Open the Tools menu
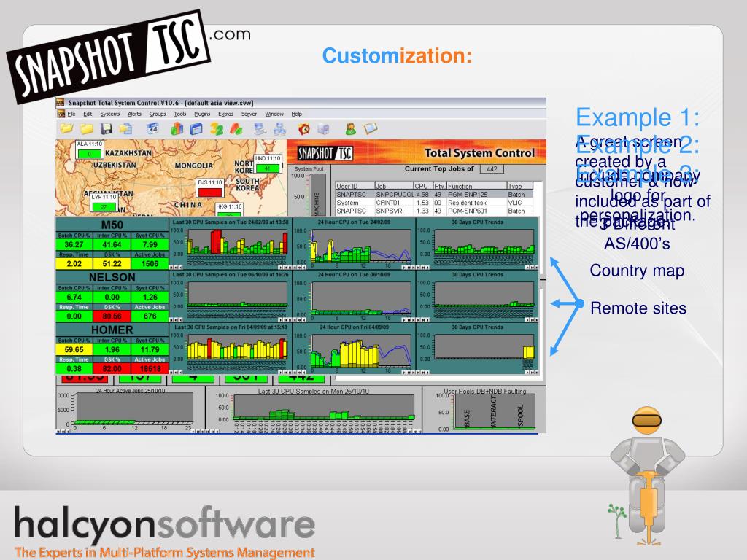 coord(180,114)
